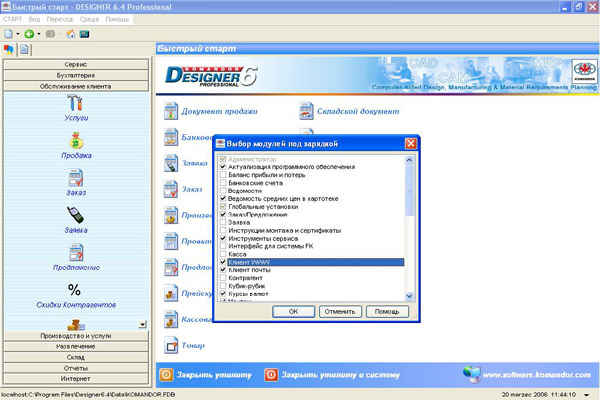The height and width of the screenshot is (400, 600).
Task: Click the Отменить button in dialog
Action: tap(340, 312)
